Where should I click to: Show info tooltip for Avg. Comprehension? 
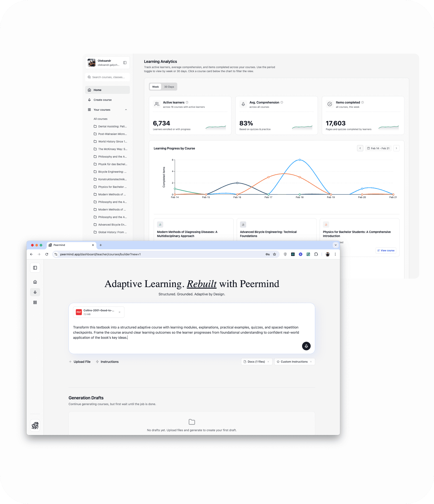click(282, 102)
